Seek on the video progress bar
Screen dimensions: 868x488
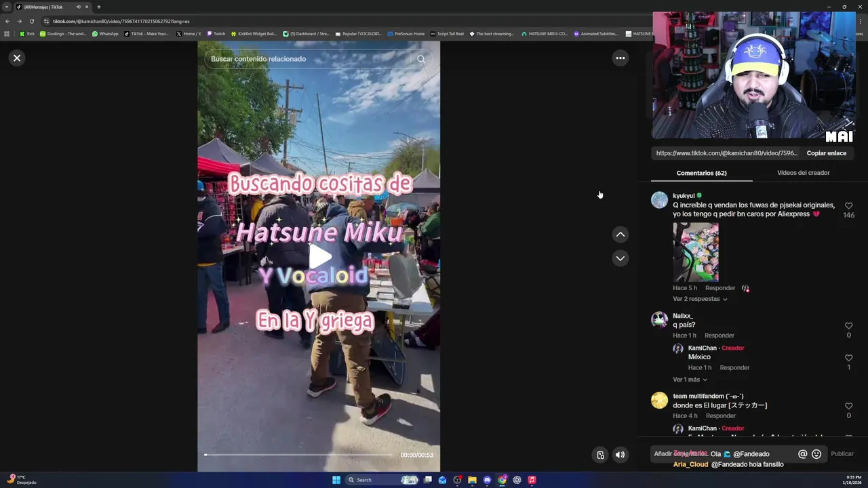298,455
